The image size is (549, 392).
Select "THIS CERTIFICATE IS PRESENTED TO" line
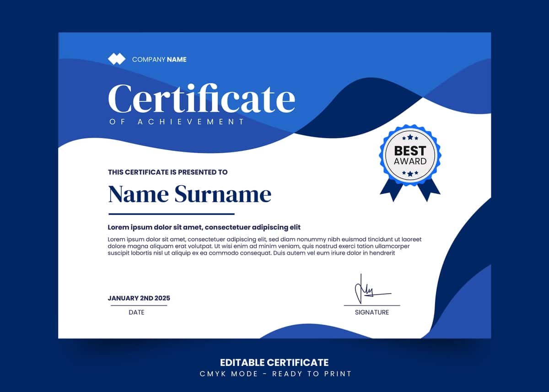click(167, 172)
